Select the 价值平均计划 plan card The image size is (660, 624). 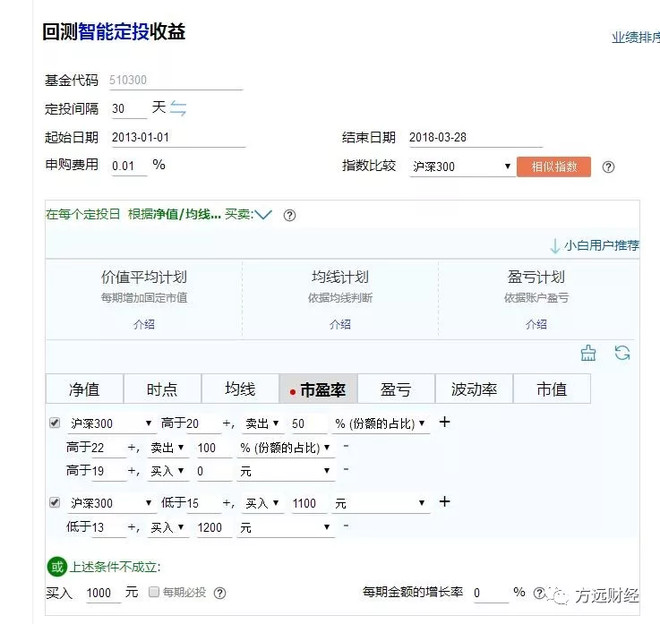click(144, 299)
